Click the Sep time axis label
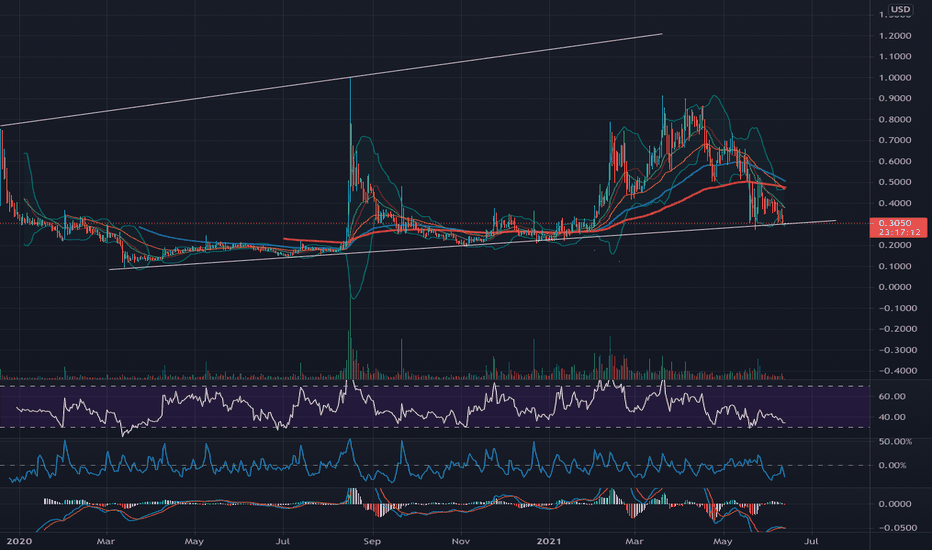The image size is (932, 550). (371, 541)
